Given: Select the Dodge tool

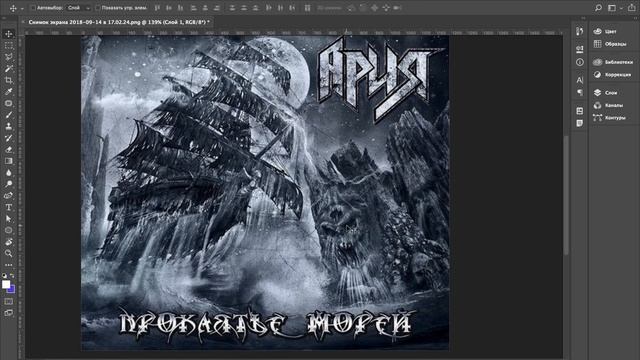Looking at the screenshot, I should click(x=9, y=184).
